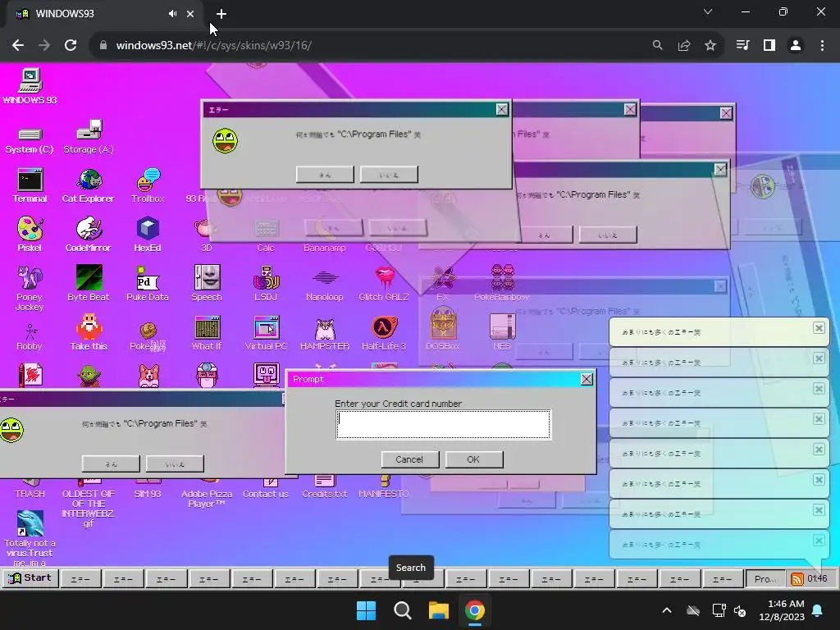Open PokeRainbow icon
The image size is (840, 630).
click(x=502, y=283)
